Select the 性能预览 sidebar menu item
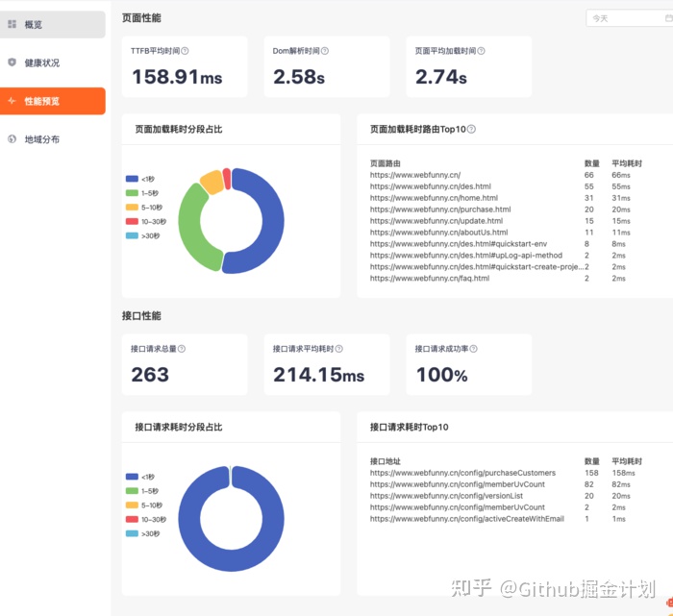The height and width of the screenshot is (616, 673). pos(52,101)
